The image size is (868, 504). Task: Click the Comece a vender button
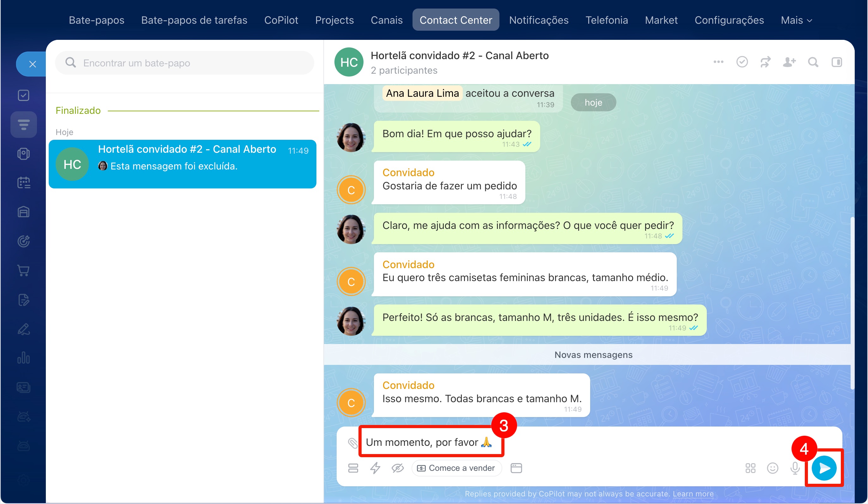coord(456,468)
